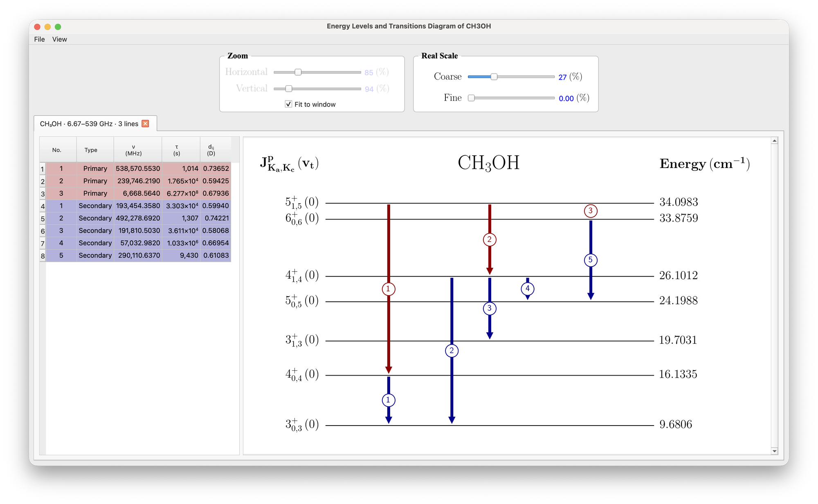Sort by the Type column header
The height and width of the screenshot is (504, 818).
(95, 150)
